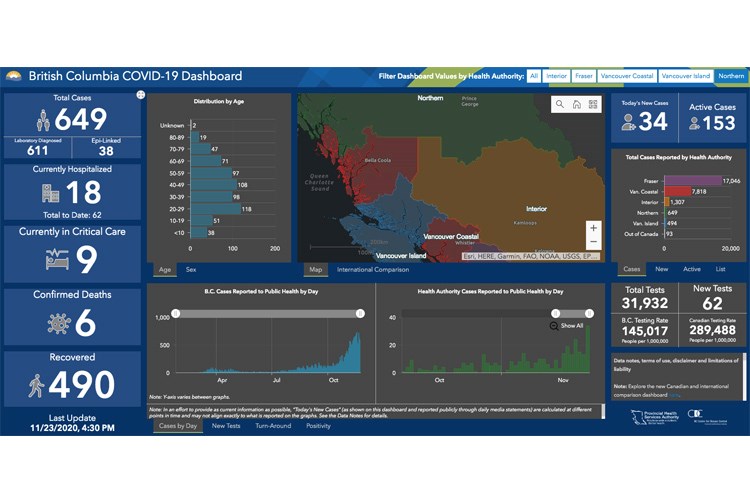Click the map home extent icon

point(577,104)
